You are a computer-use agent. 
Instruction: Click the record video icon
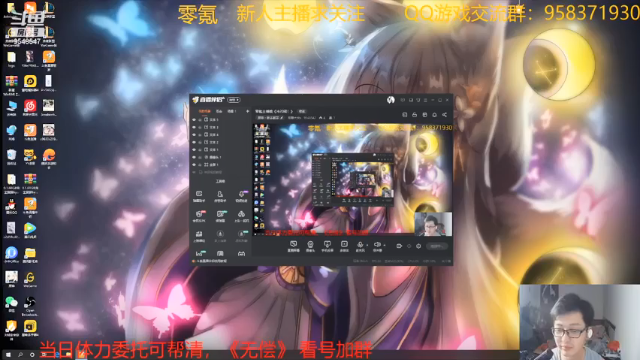pos(399,246)
